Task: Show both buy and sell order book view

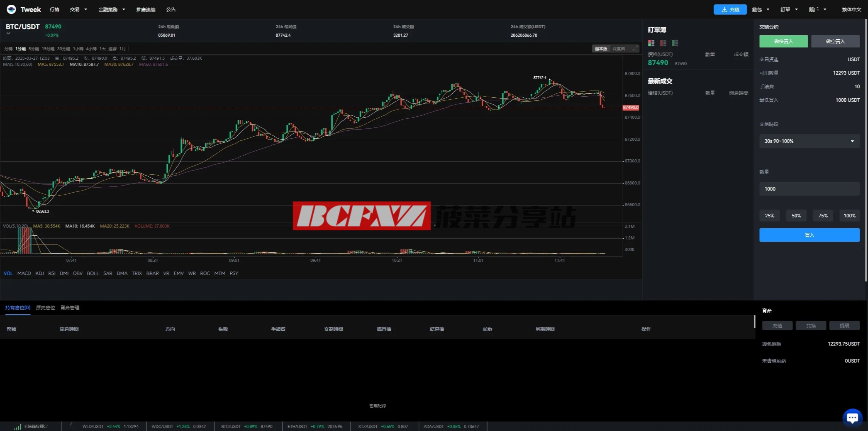Action: (651, 43)
